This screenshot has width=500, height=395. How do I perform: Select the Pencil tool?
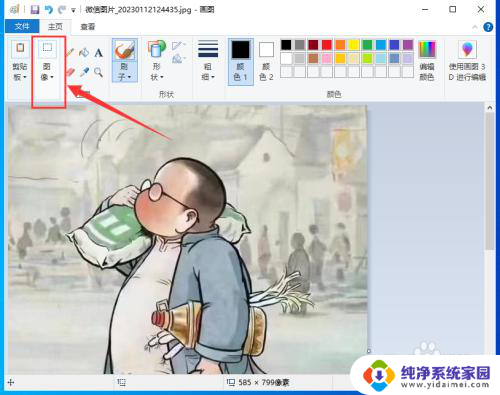(70, 52)
